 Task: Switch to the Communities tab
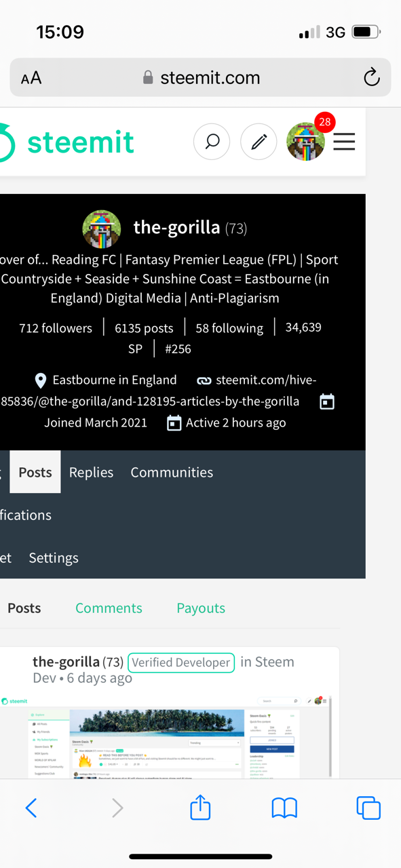tap(172, 472)
